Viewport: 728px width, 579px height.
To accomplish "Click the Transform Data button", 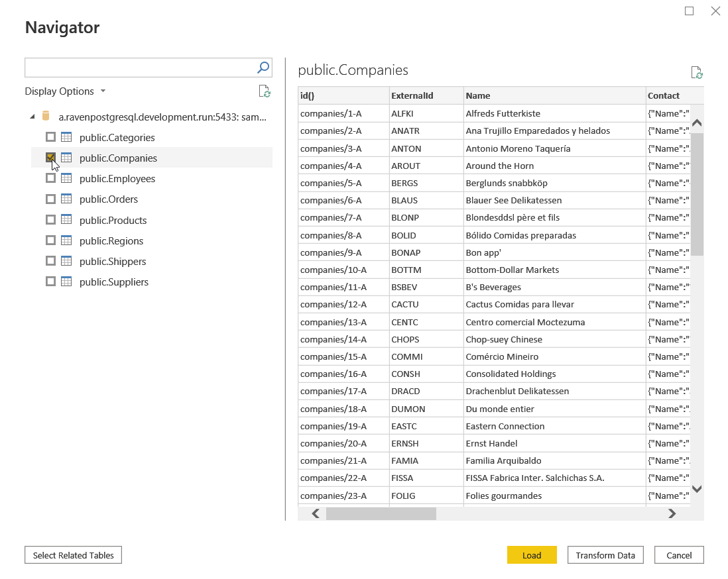I will pos(605,555).
